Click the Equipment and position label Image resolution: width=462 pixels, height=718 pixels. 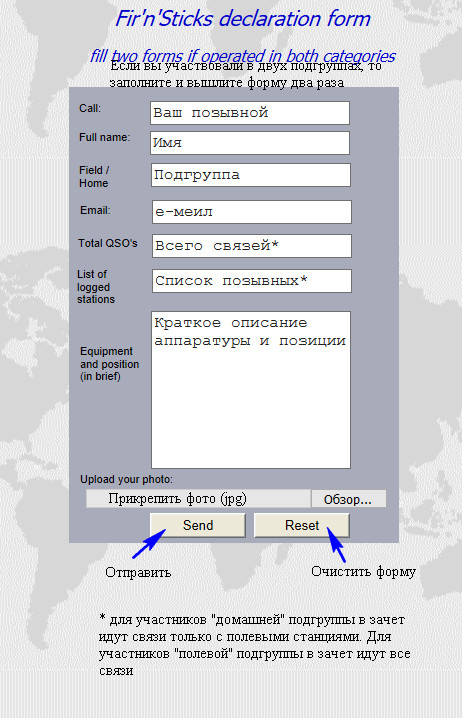[109, 364]
